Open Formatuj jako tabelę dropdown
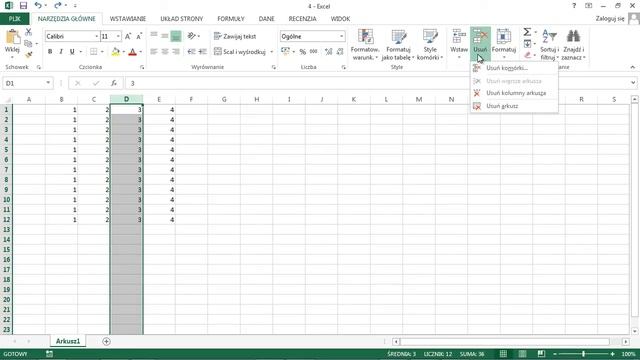The height and width of the screenshot is (360, 640). [x=398, y=44]
